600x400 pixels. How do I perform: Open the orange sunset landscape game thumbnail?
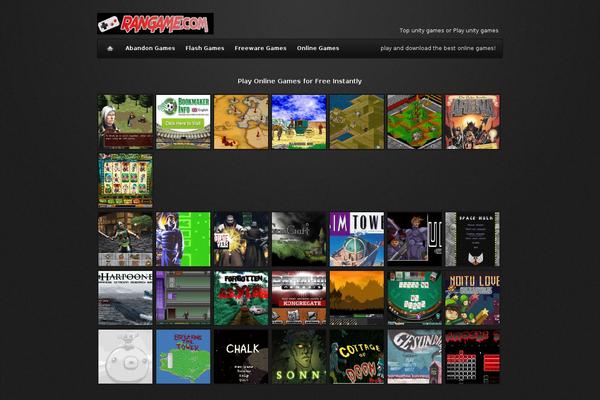point(357,298)
